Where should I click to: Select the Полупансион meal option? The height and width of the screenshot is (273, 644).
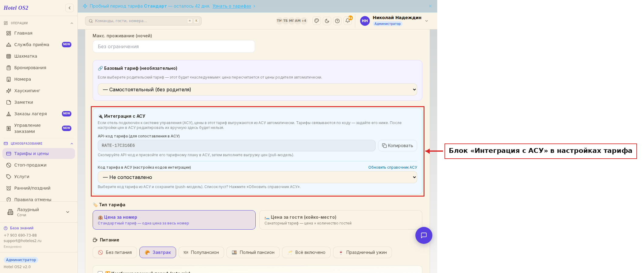(201, 252)
